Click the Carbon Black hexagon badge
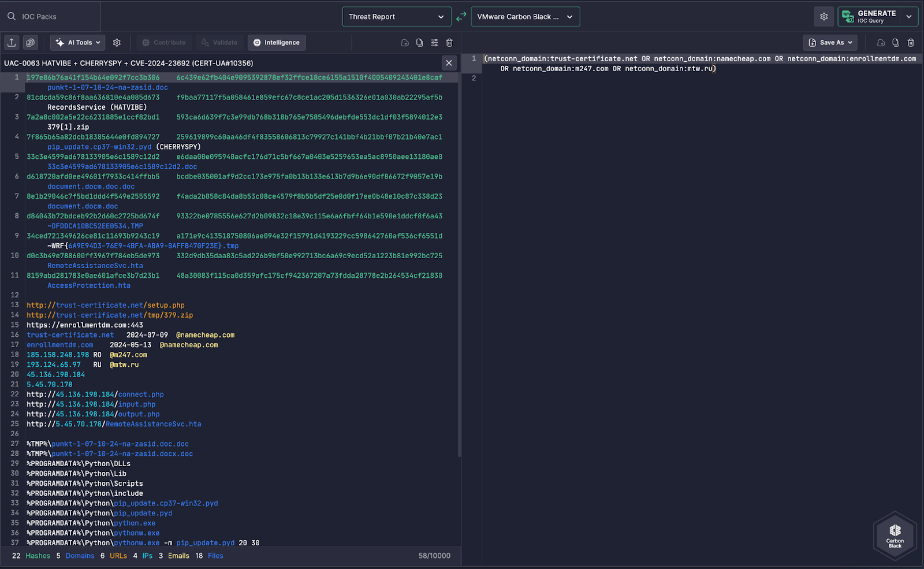Viewport: 924px width, 569px height. coord(895,536)
